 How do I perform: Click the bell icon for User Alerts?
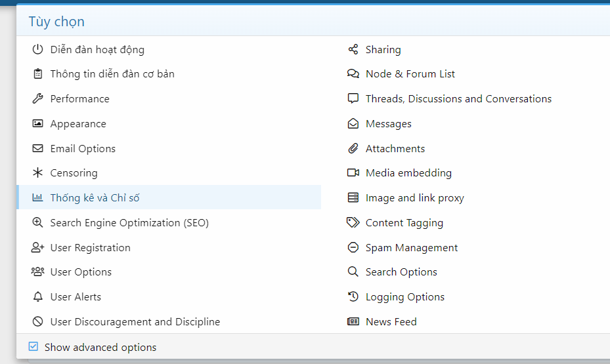tap(37, 297)
